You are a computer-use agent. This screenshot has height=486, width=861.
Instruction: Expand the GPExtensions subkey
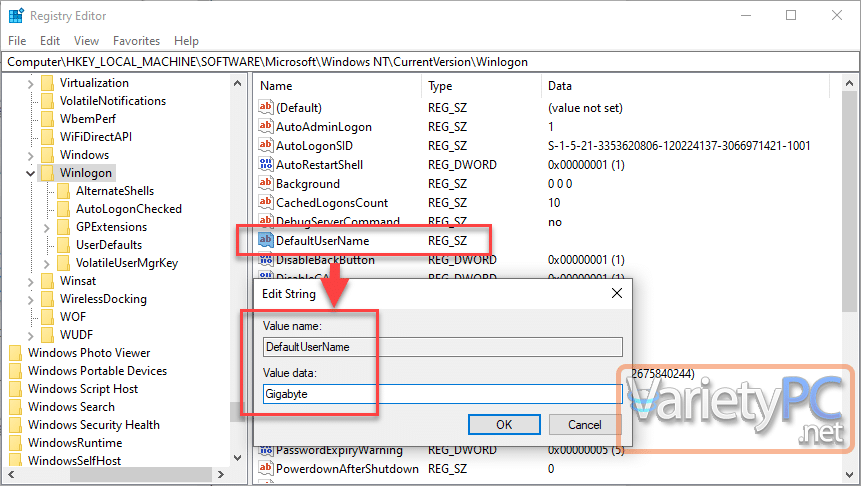point(47,227)
